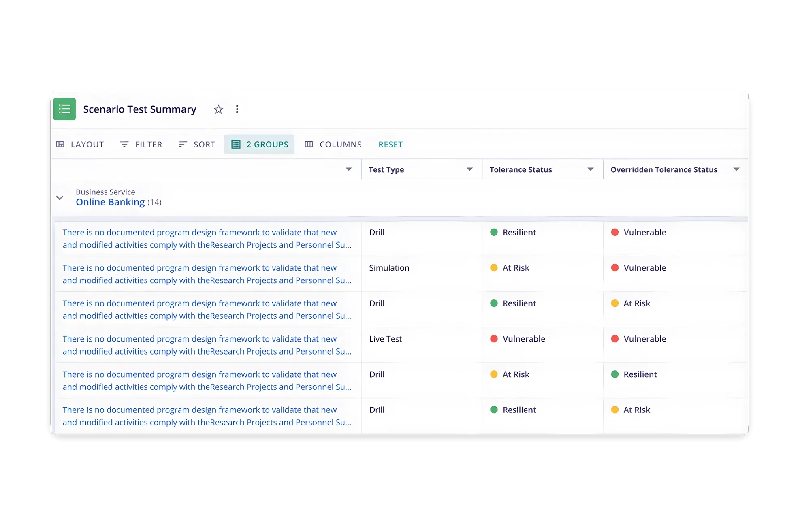The image size is (800, 532).
Task: Click the 2 Groups table icon
Action: point(236,145)
